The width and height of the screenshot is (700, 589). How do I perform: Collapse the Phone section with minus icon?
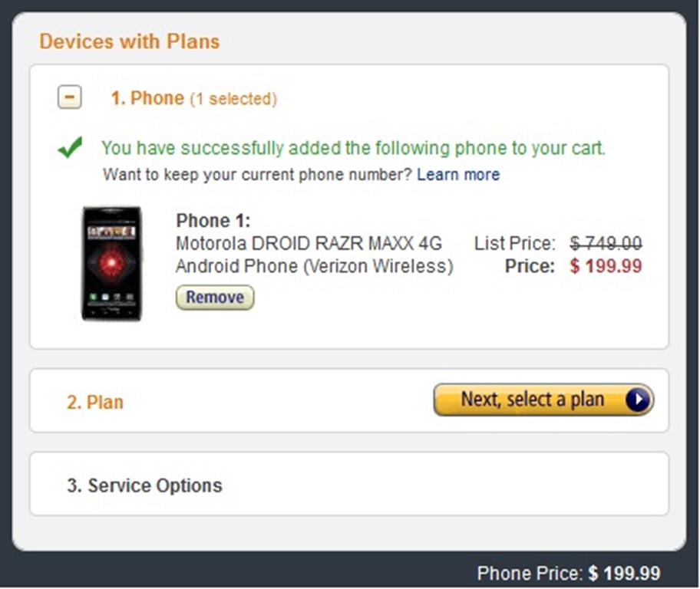click(70, 98)
